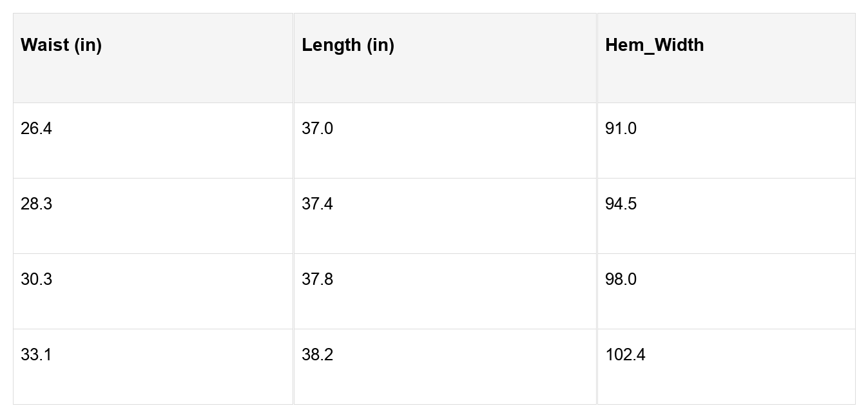Select the length value 38.2 cell
Image resolution: width=868 pixels, height=417 pixels.
317,355
